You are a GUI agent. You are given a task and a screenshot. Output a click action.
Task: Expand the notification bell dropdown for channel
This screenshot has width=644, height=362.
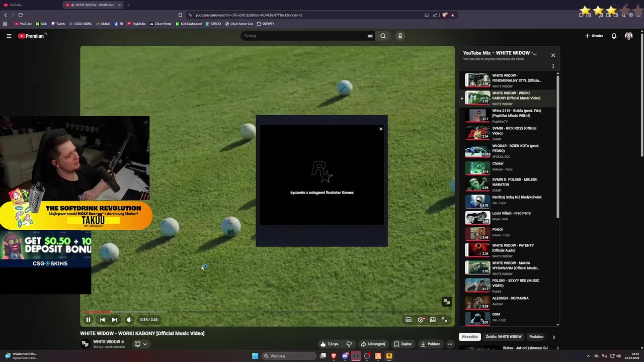141,344
